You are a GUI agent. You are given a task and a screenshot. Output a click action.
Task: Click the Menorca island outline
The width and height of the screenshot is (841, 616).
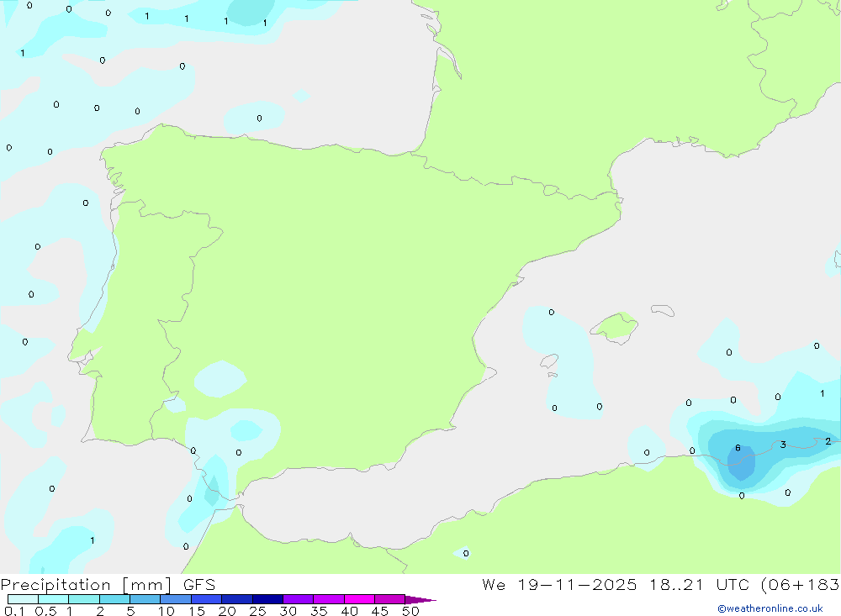point(663,310)
